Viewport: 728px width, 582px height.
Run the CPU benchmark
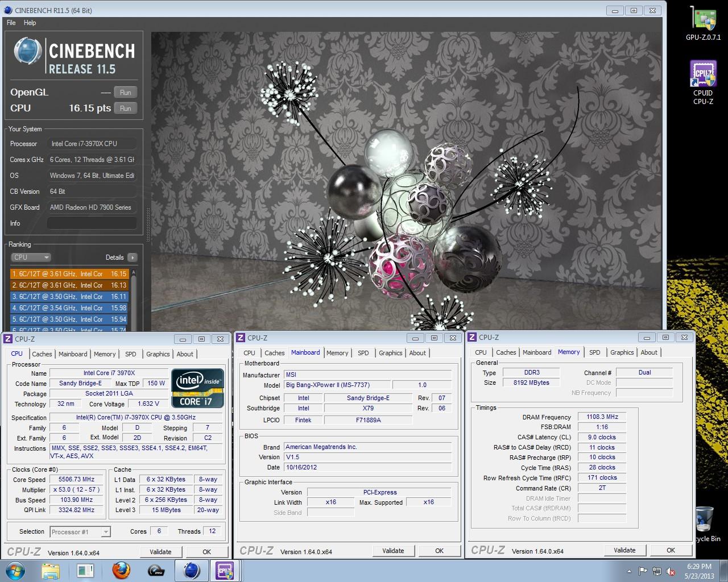[x=126, y=108]
